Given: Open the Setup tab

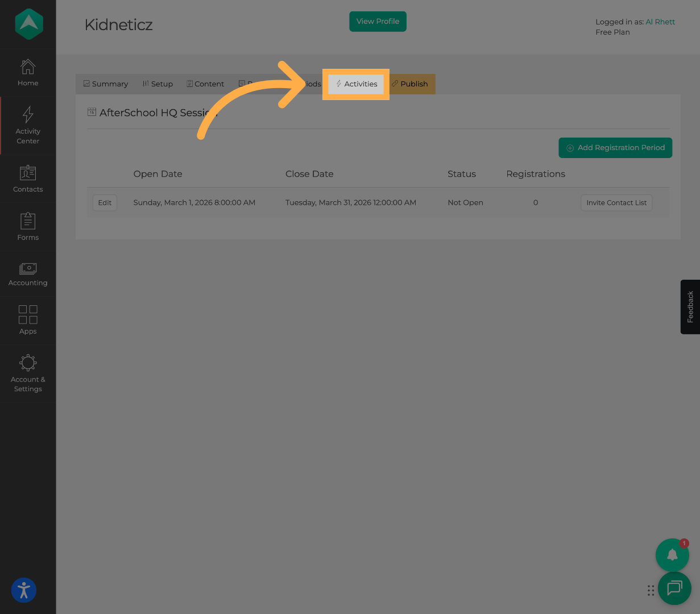Looking at the screenshot, I should click(x=158, y=84).
